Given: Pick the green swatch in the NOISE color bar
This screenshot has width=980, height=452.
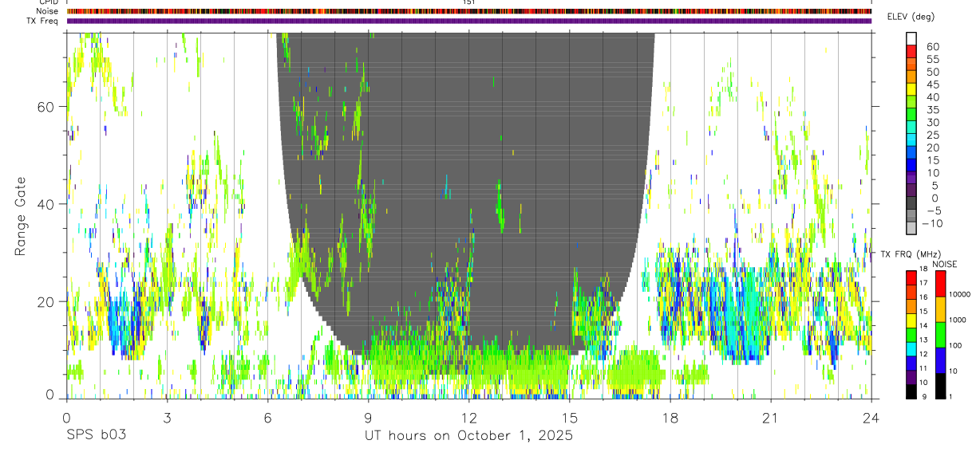Looking at the screenshot, I should (x=940, y=334).
